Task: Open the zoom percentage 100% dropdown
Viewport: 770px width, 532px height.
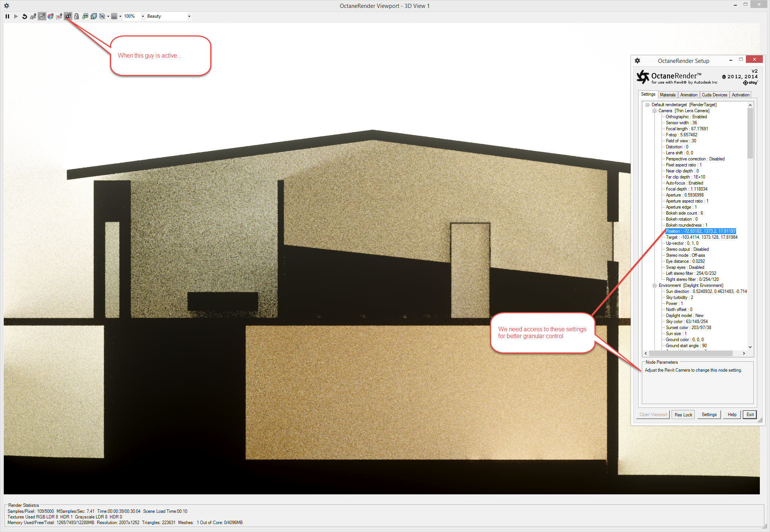Action: [x=143, y=16]
